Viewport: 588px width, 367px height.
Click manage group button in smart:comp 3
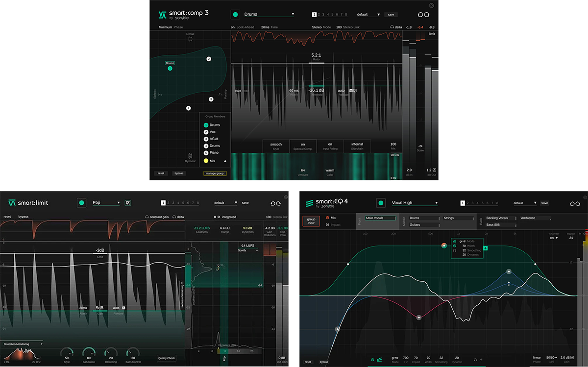click(215, 173)
